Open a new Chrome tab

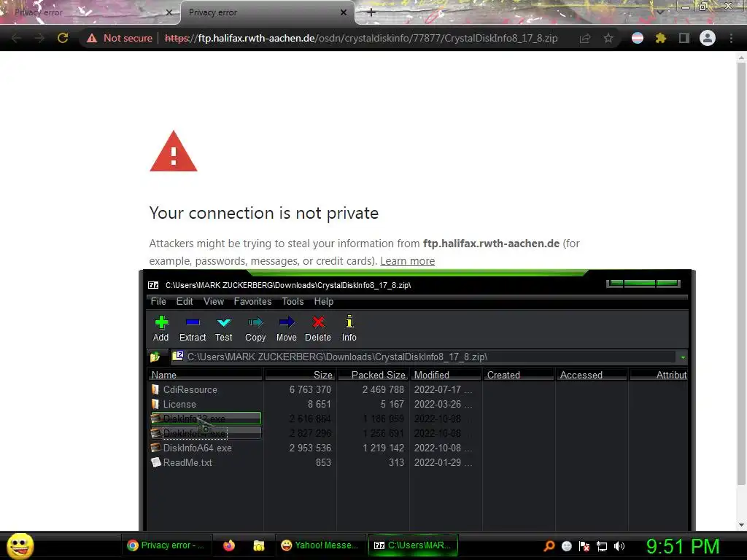click(371, 12)
